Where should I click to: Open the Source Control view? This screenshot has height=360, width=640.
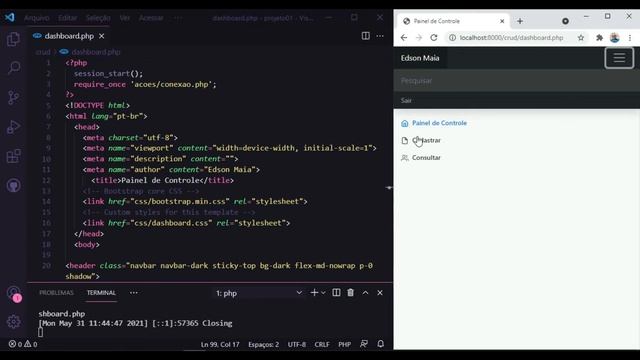coord(13,98)
